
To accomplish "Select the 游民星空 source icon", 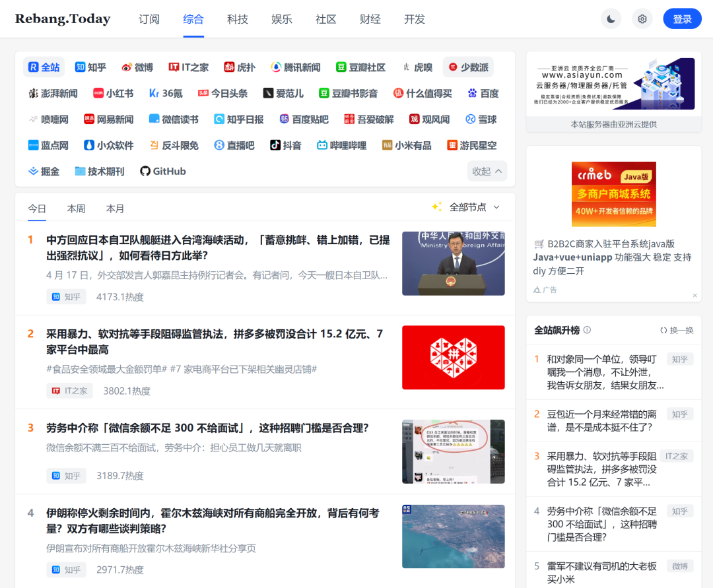I will coord(471,145).
